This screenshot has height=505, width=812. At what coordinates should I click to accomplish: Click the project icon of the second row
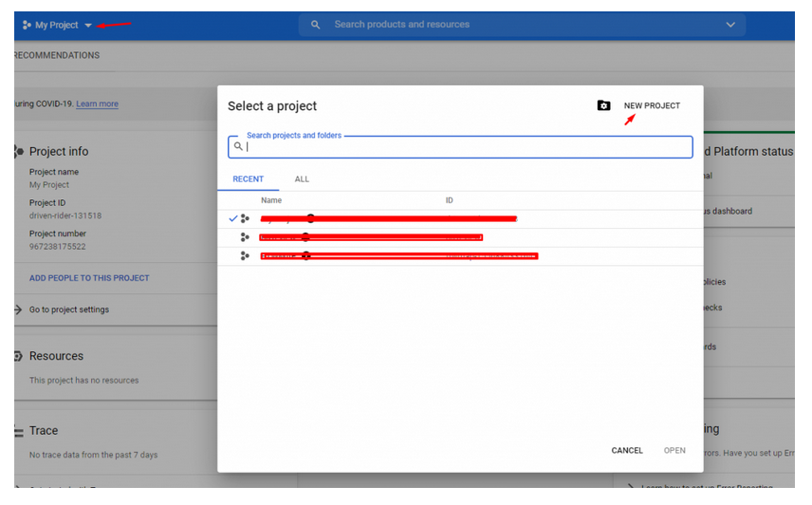[x=245, y=237]
